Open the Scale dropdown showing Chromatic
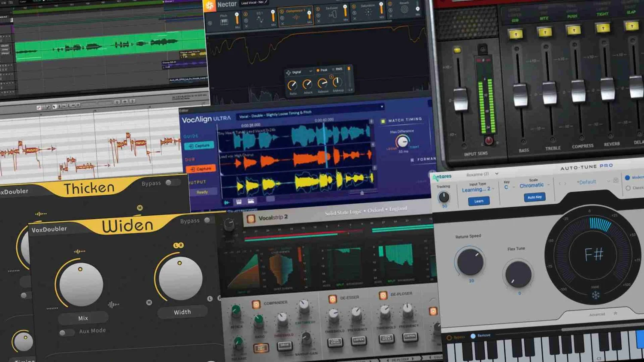Viewport: 644px width, 362px height. [x=532, y=185]
